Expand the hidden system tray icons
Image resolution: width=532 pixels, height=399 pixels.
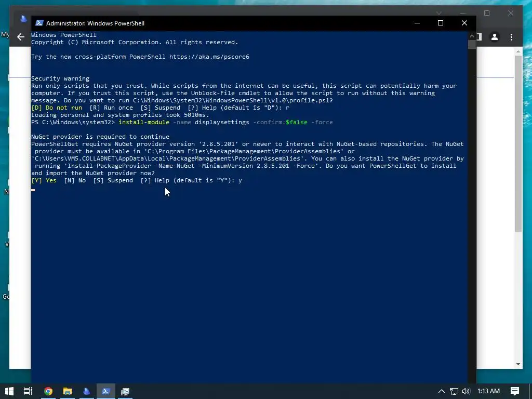pyautogui.click(x=442, y=391)
